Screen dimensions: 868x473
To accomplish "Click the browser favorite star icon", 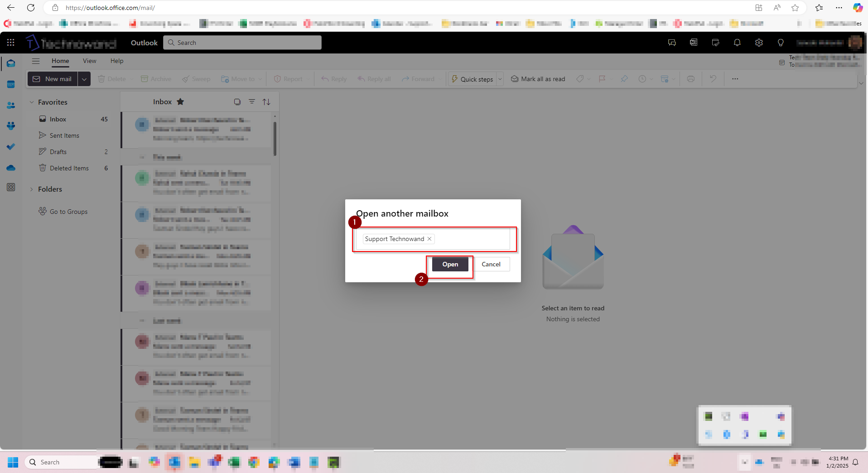I will click(x=795, y=8).
